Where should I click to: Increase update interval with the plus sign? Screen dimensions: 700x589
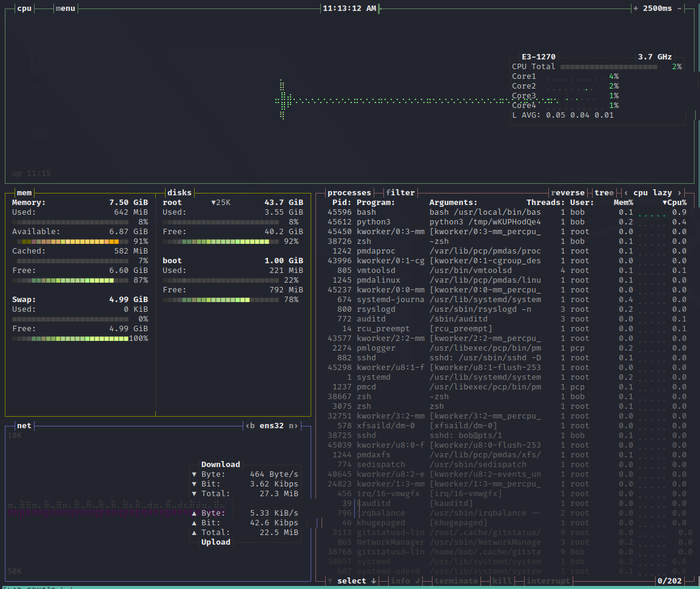[635, 8]
